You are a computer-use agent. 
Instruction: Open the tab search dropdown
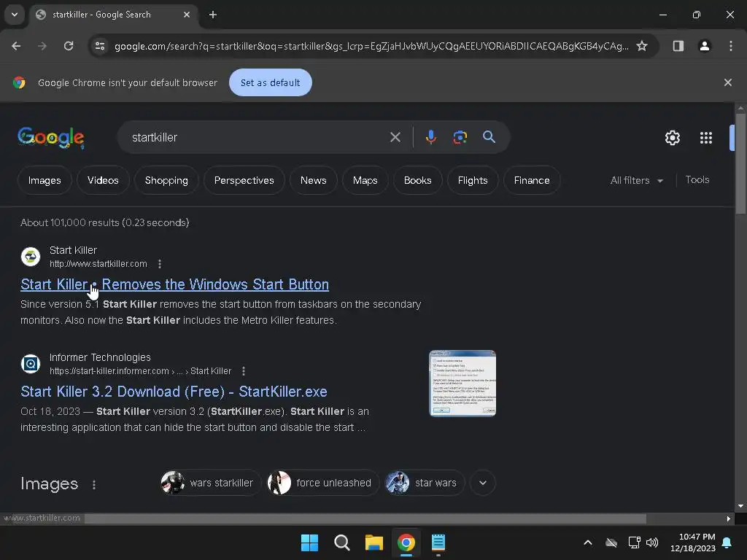pyautogui.click(x=15, y=15)
